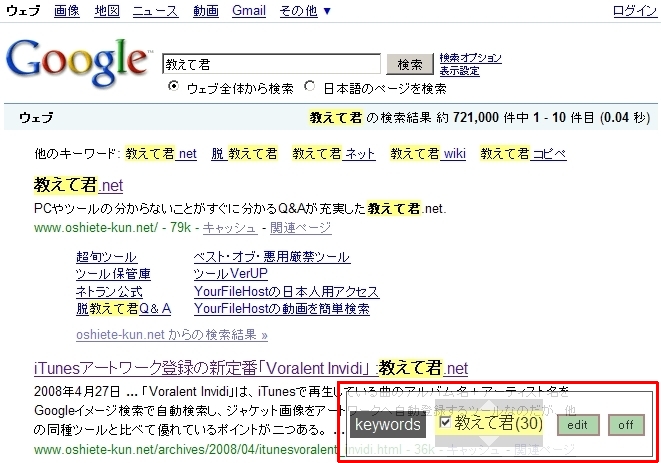Click related keyword 教えて君 ネット

333,153
